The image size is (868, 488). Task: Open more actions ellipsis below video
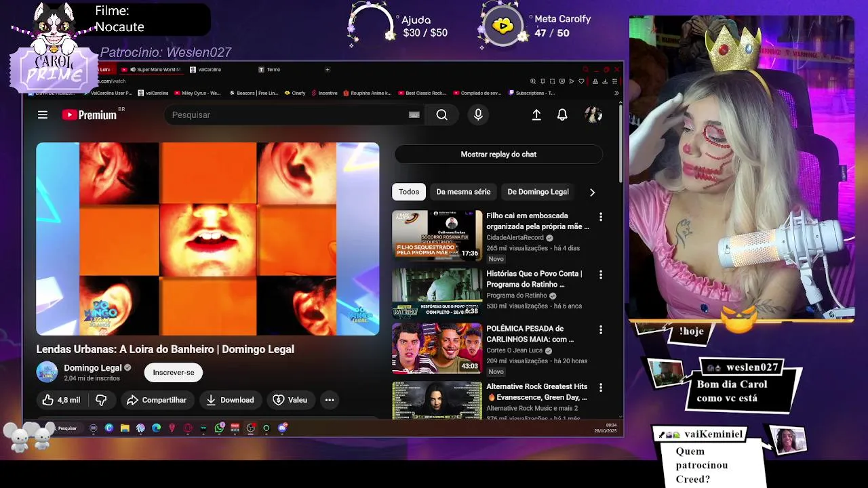click(330, 400)
